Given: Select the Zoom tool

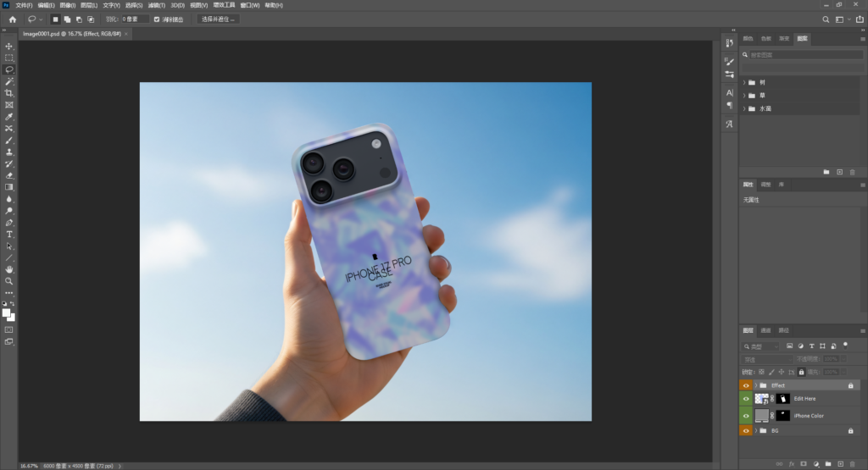Looking at the screenshot, I should coord(8,281).
